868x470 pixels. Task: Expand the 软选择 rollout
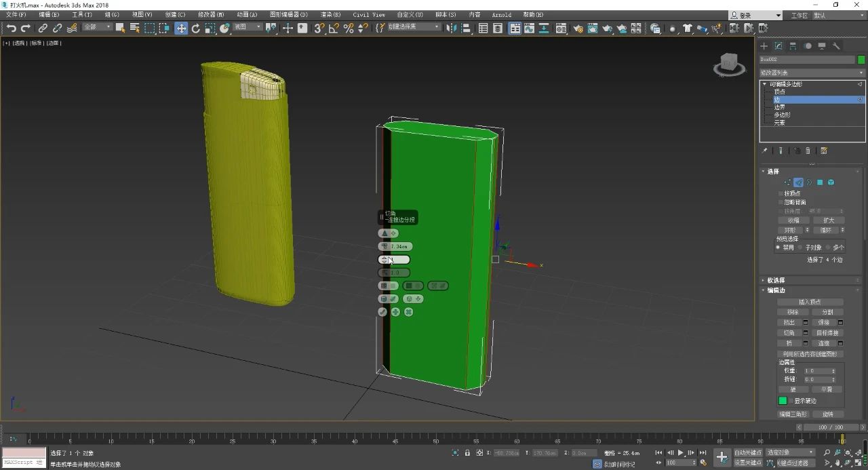point(776,280)
